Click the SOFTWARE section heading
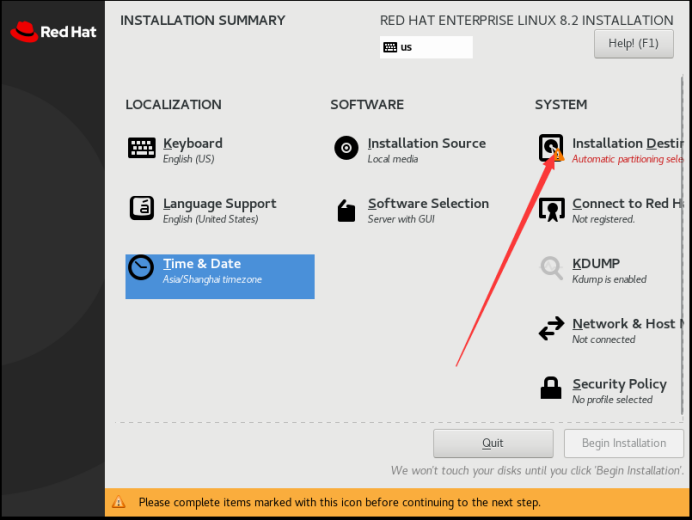The height and width of the screenshot is (520, 692). tap(367, 105)
